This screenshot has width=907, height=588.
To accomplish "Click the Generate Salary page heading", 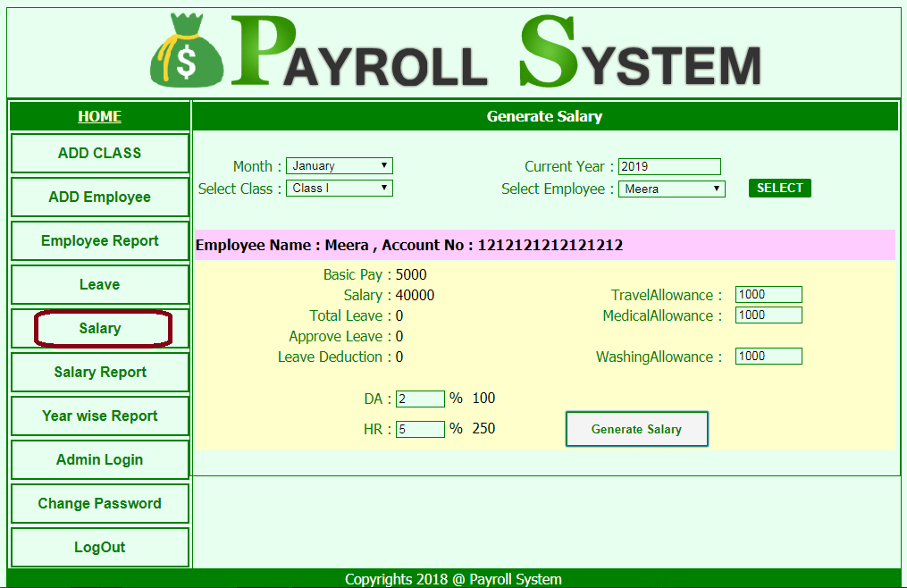I will coord(544,116).
